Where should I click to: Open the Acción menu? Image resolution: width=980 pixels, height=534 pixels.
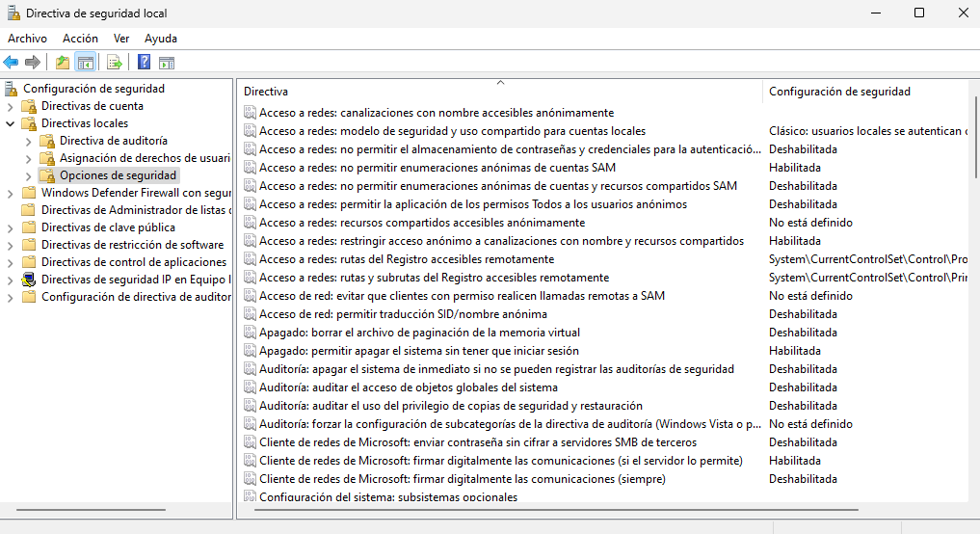click(x=80, y=39)
